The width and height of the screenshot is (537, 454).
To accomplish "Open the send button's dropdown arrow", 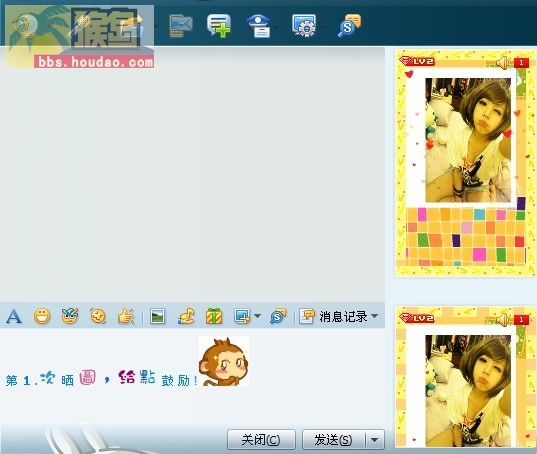I will (375, 440).
